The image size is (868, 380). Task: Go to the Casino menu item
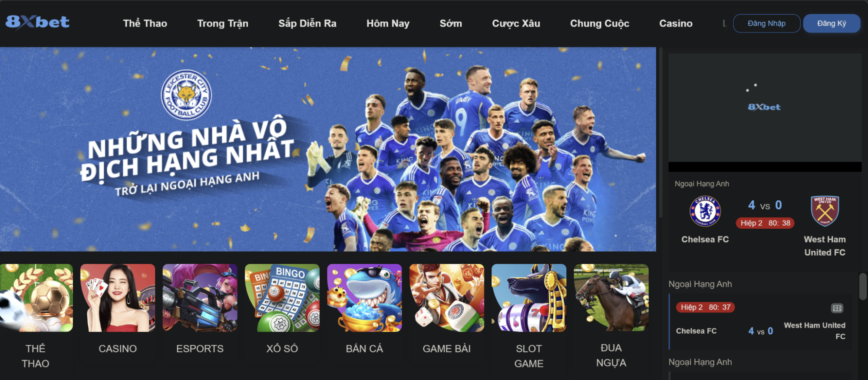pos(676,23)
